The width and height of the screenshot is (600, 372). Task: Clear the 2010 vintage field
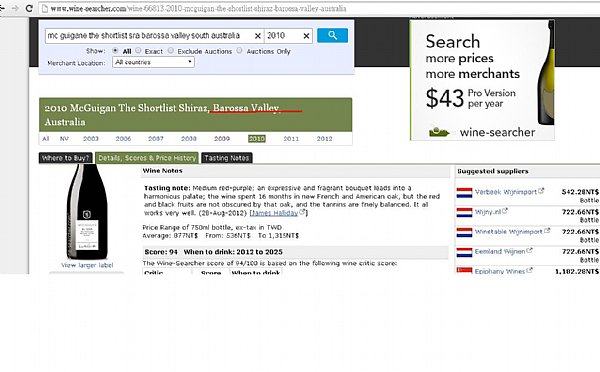(x=306, y=36)
